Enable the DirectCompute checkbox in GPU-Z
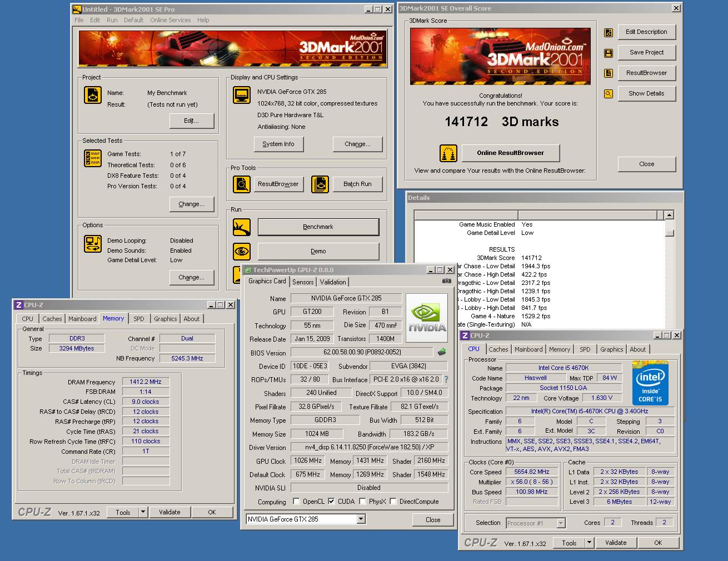This screenshot has width=728, height=561. 393,502
